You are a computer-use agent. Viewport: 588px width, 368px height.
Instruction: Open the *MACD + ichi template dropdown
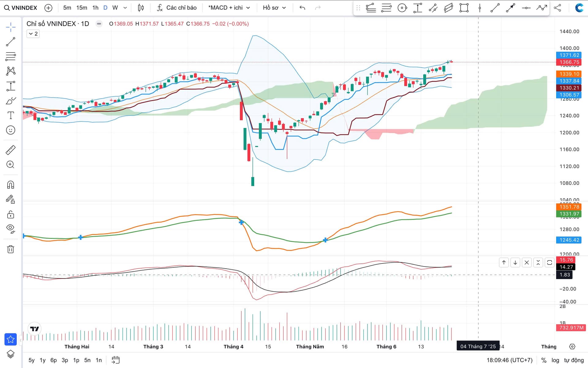click(x=229, y=8)
